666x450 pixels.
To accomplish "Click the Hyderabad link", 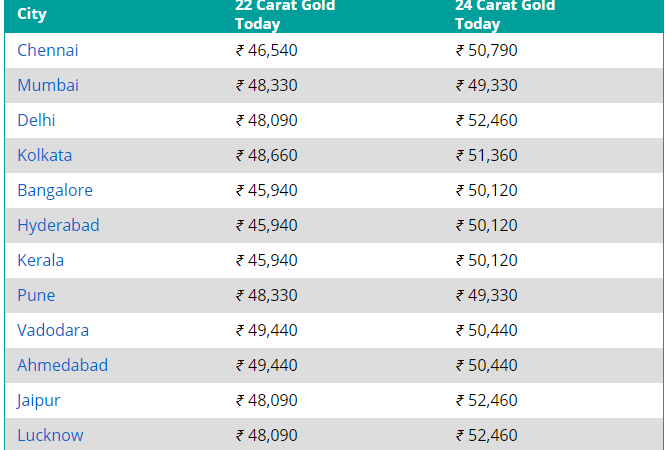I will [58, 225].
